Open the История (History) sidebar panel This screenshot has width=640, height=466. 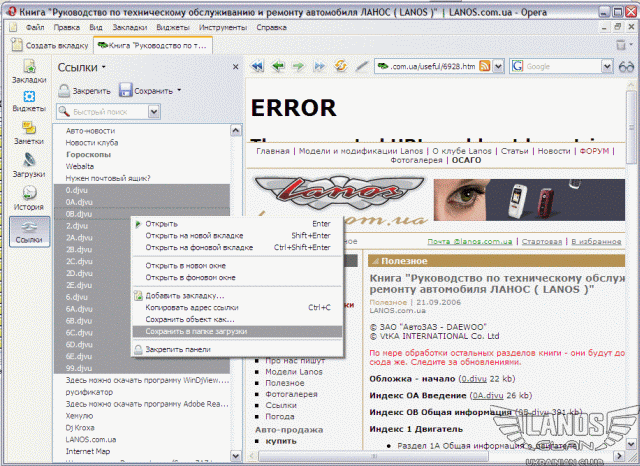point(28,198)
